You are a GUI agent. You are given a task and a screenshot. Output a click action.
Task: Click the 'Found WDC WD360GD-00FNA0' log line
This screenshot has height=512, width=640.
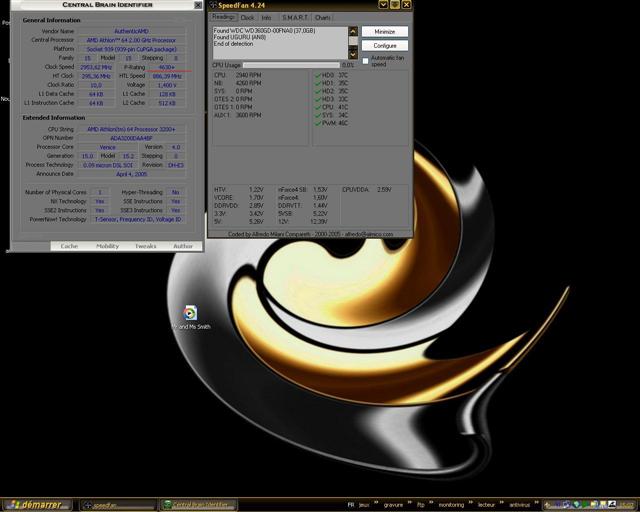click(x=264, y=31)
